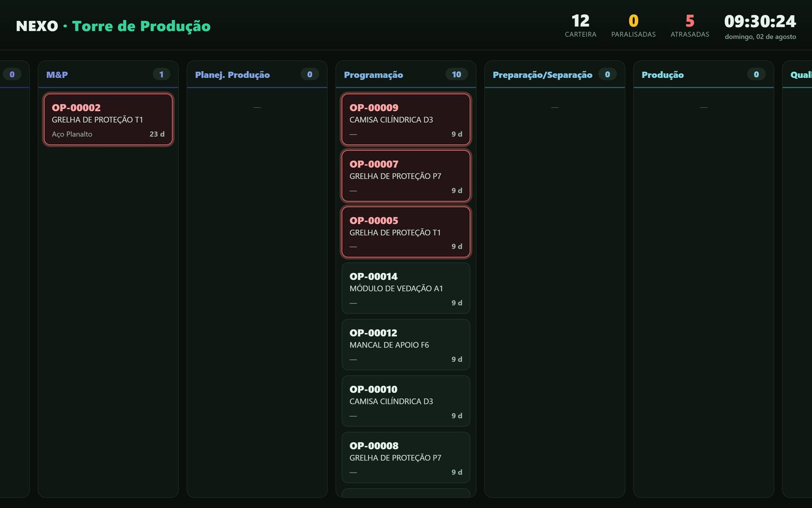This screenshot has width=812, height=508.
Task: Click the '10' count badge in Programação
Action: (457, 75)
